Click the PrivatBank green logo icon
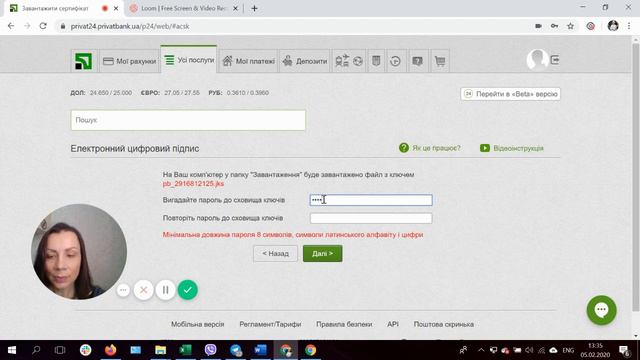Viewport: 640px width, 360px height. coord(84,61)
